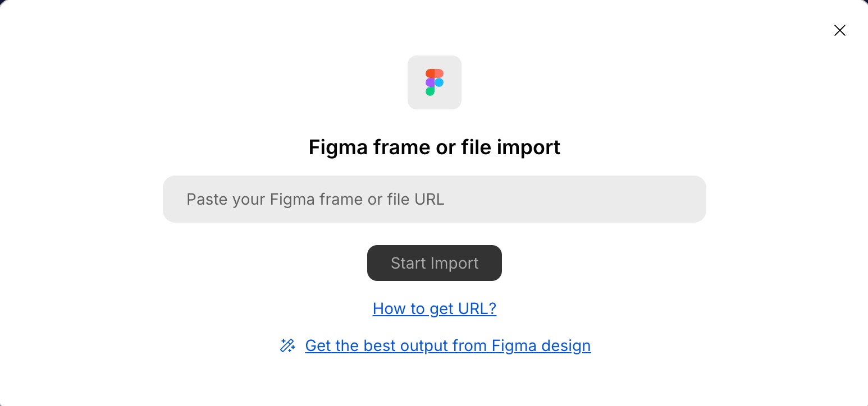Screen dimensions: 868x406
Task: Dismiss the import dialog with the X
Action: [x=839, y=30]
